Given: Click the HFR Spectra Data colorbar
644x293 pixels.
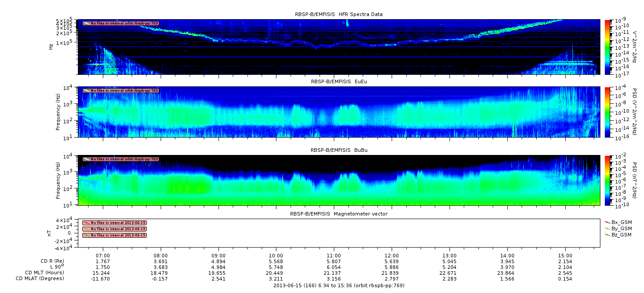Looking at the screenshot, I should (607, 47).
